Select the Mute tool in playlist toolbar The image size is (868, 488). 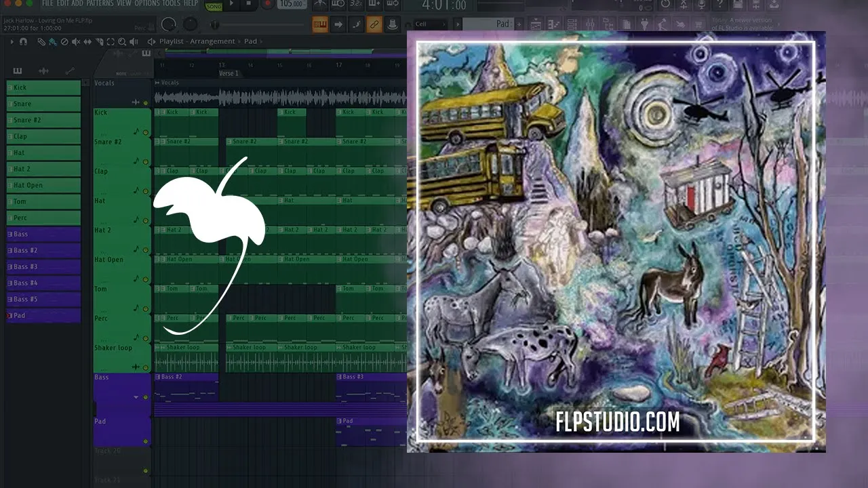[76, 41]
